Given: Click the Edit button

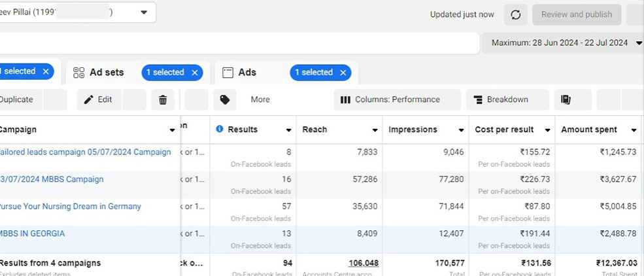Looking at the screenshot, I should [98, 99].
